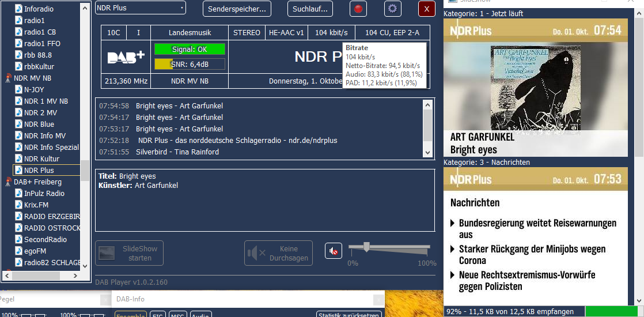Click the DAB+ Freiberg ensemble antenna icon

point(8,182)
